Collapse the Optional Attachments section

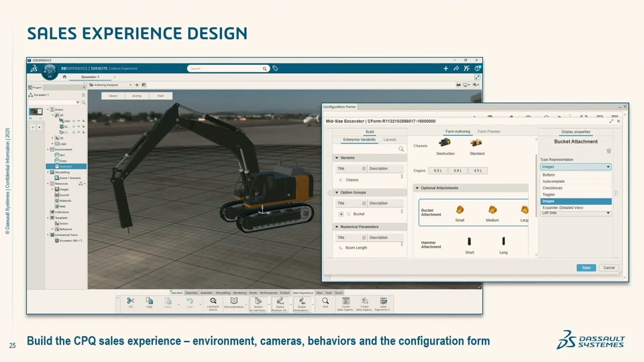(x=417, y=188)
